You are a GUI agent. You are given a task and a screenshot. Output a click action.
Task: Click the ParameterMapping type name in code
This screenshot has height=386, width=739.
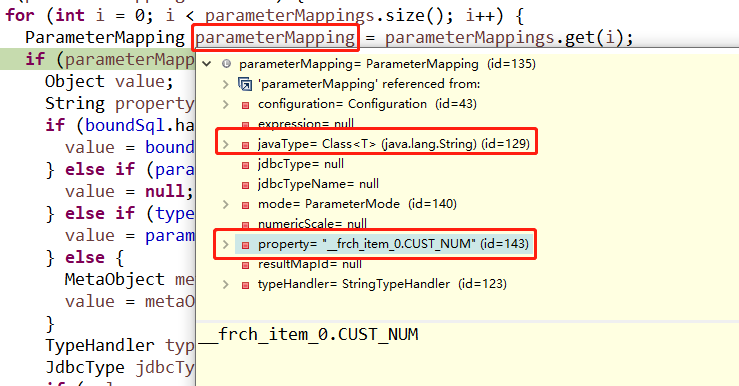tap(105, 37)
